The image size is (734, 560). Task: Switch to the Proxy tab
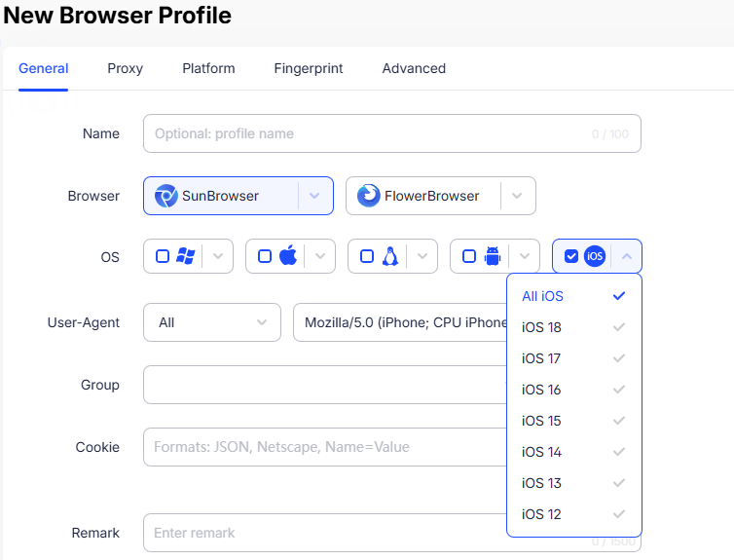pyautogui.click(x=125, y=68)
